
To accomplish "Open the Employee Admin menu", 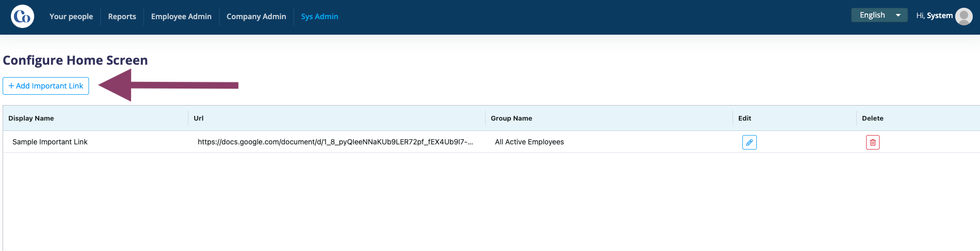I will [x=181, y=17].
